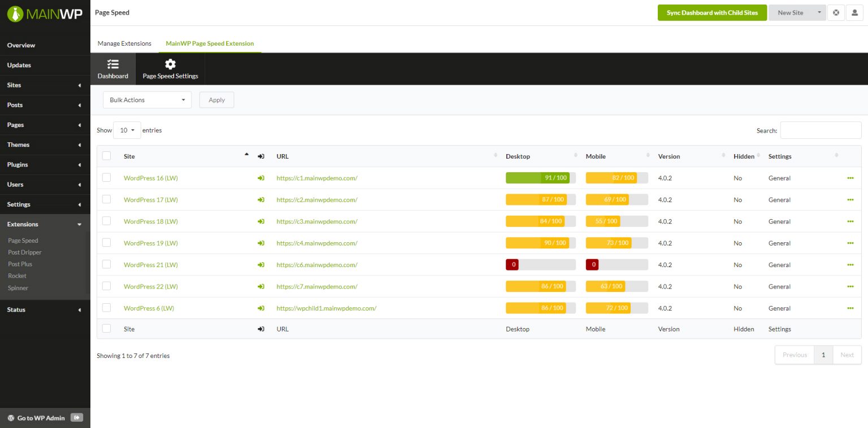Click inside the Search input field
The width and height of the screenshot is (868, 428).
[821, 130]
